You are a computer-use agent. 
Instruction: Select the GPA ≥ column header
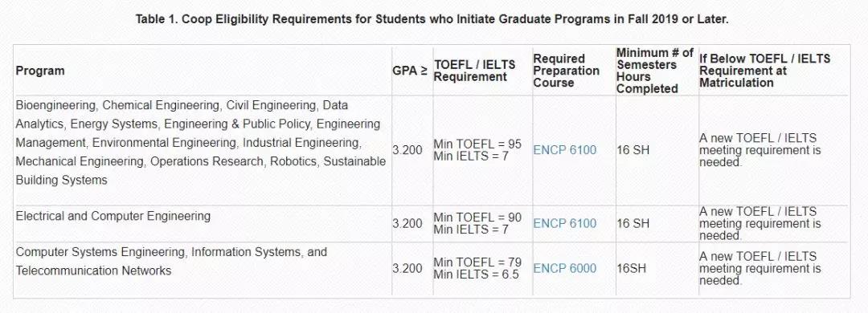[410, 71]
